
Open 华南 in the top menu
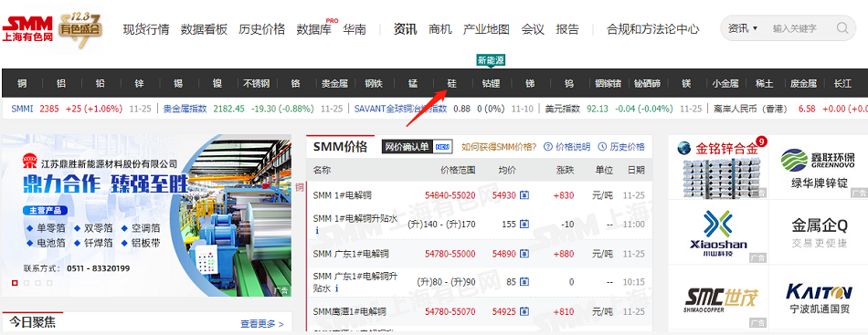tap(355, 29)
